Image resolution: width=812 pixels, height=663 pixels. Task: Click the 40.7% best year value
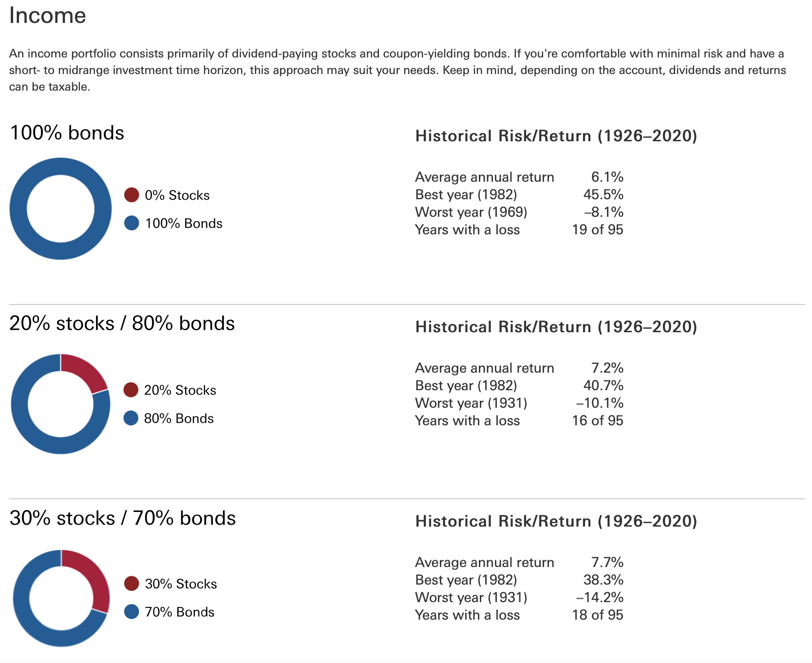click(603, 385)
